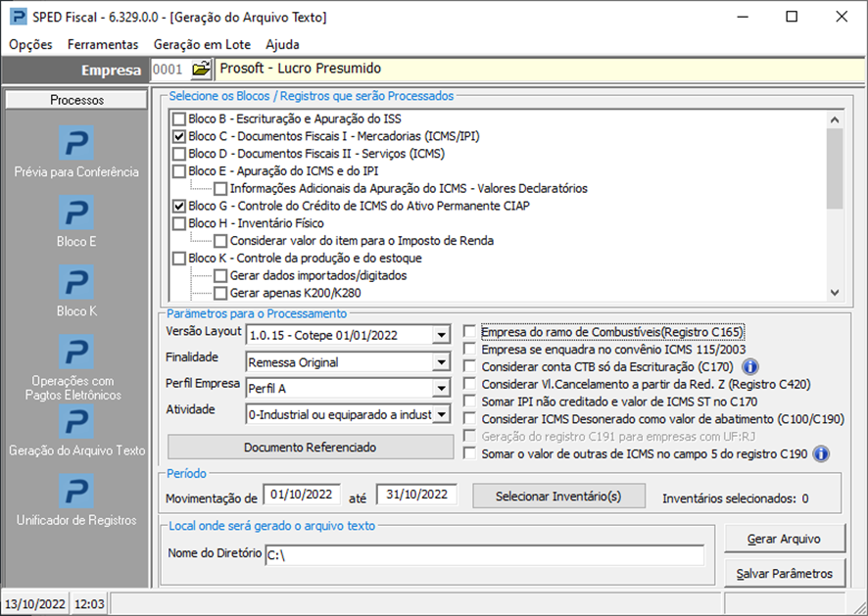This screenshot has height=616, width=868.
Task: Open the Finalidade dropdown
Action: click(x=441, y=362)
